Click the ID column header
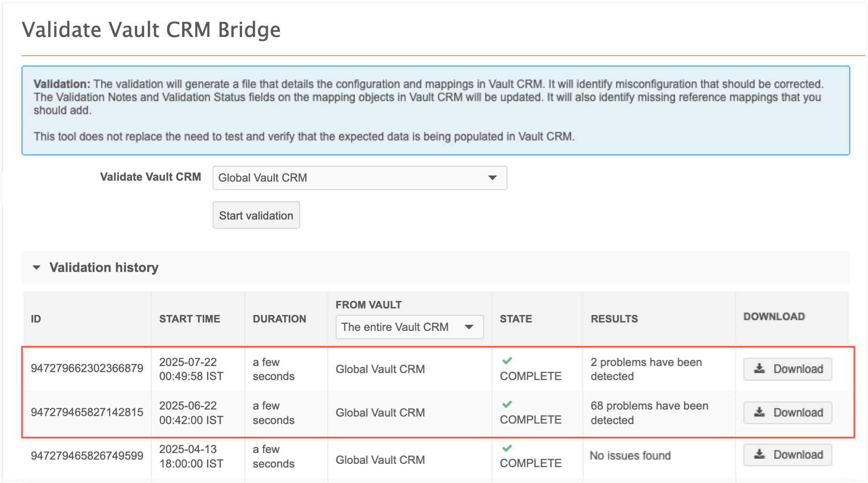This screenshot has width=868, height=483. (36, 319)
